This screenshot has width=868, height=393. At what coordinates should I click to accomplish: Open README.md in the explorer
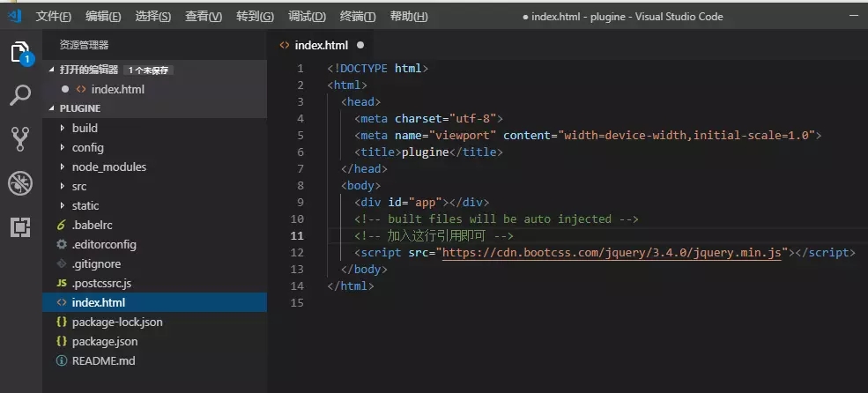coord(103,360)
